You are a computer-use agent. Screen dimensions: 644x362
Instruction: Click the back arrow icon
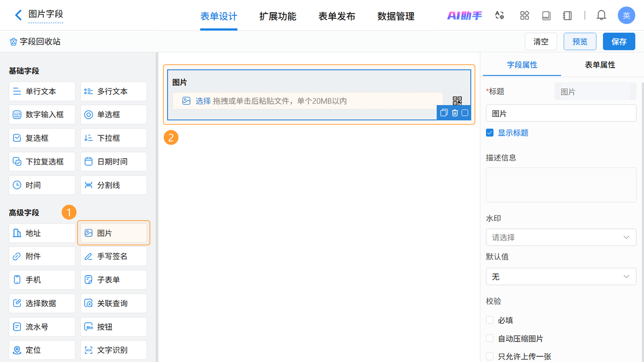(x=18, y=15)
